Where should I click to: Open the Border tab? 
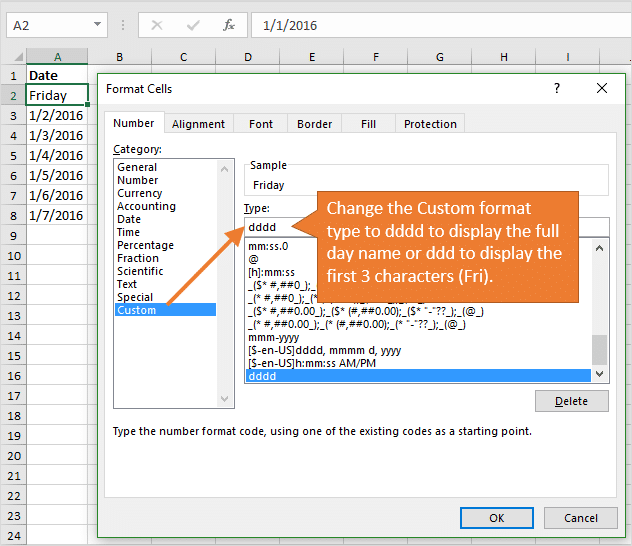(314, 124)
